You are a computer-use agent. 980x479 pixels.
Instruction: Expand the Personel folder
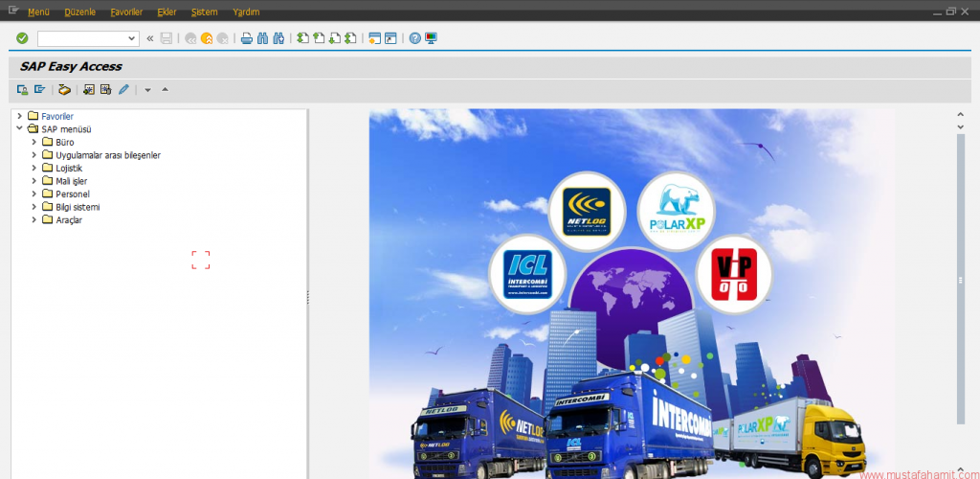click(34, 194)
